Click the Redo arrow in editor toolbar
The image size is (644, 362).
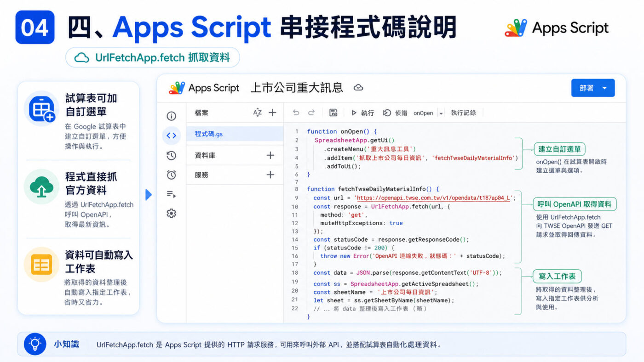(x=311, y=113)
